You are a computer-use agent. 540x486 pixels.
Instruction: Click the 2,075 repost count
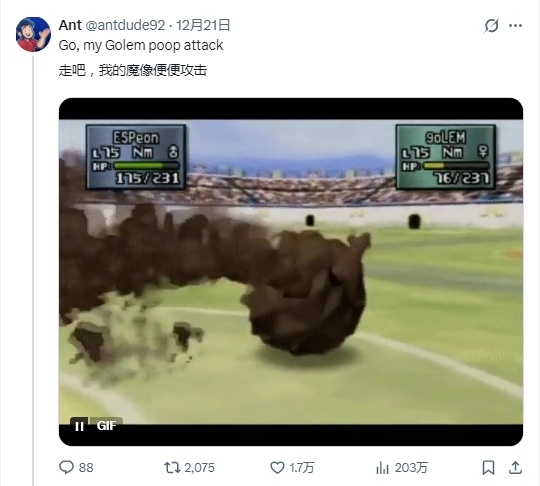point(199,468)
